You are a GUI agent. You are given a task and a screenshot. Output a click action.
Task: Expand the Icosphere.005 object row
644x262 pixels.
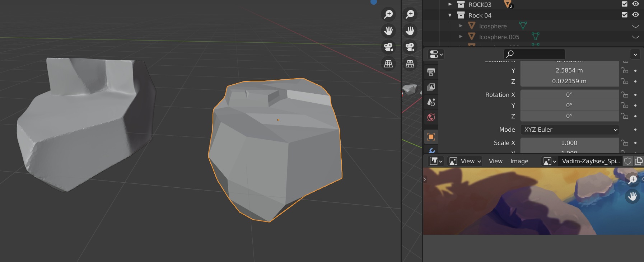(461, 37)
